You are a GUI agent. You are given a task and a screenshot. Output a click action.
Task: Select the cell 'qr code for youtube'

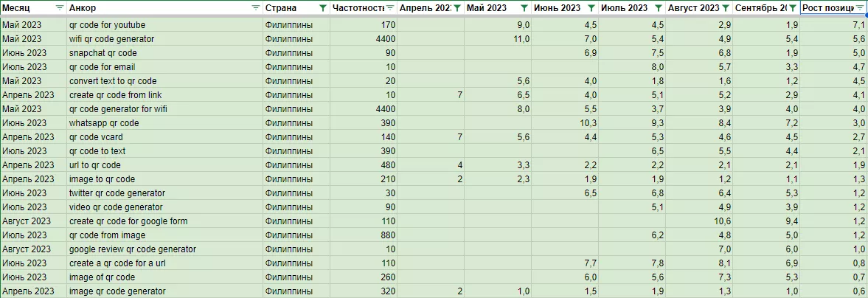pyautogui.click(x=165, y=25)
